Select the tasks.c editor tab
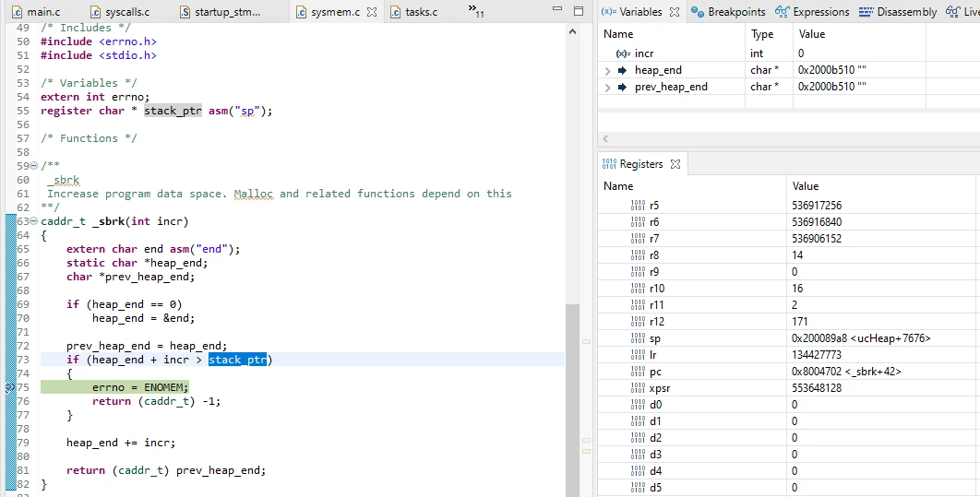This screenshot has height=497, width=980. point(414,12)
